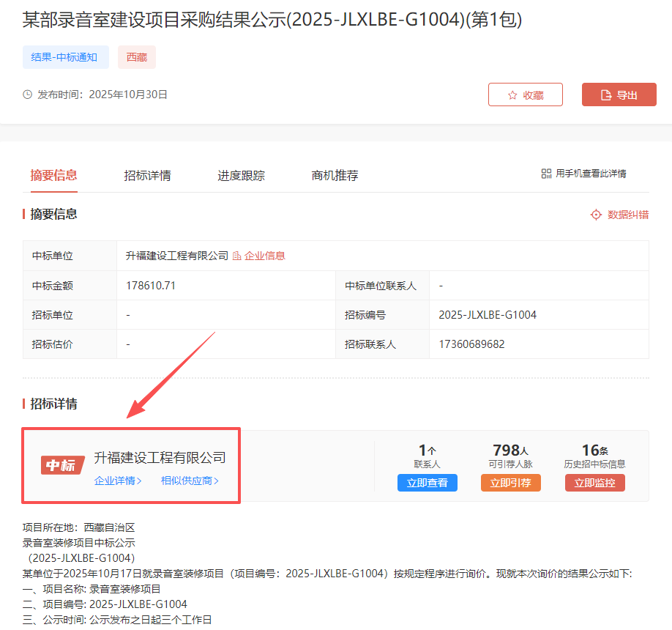Viewport: 672px width, 630px height.
Task: Open 相似供应商 link with chevron
Action: (190, 481)
